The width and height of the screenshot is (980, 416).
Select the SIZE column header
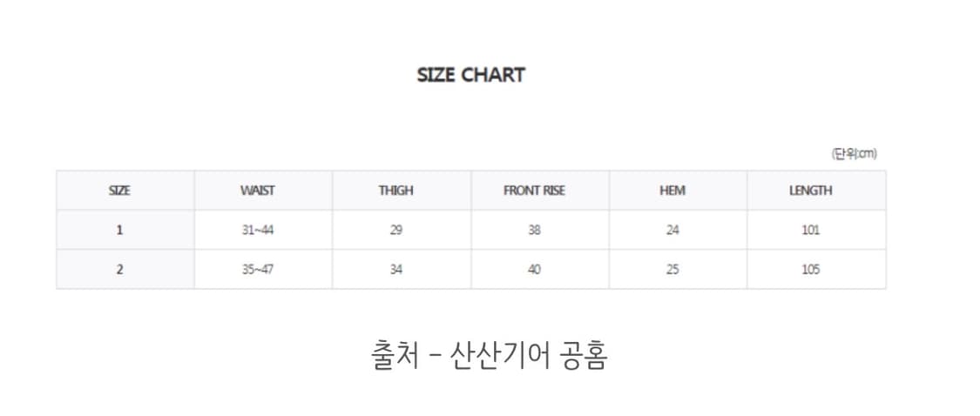(119, 191)
